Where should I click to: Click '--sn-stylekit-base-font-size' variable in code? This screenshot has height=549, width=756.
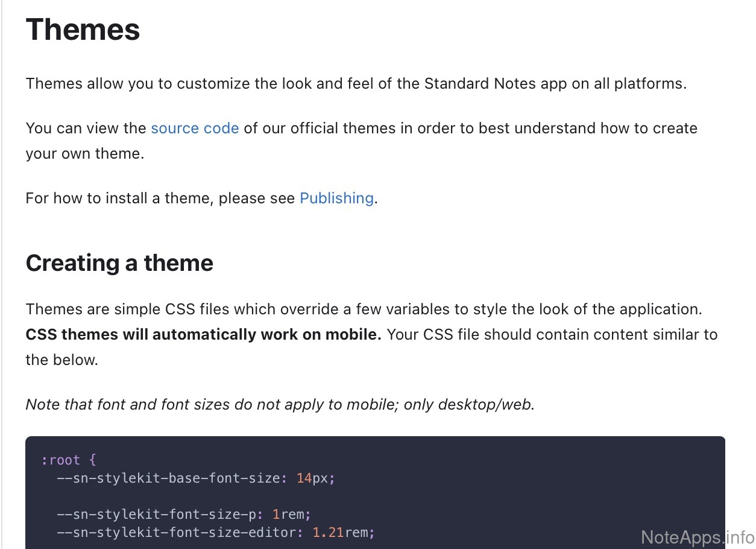pos(168,478)
